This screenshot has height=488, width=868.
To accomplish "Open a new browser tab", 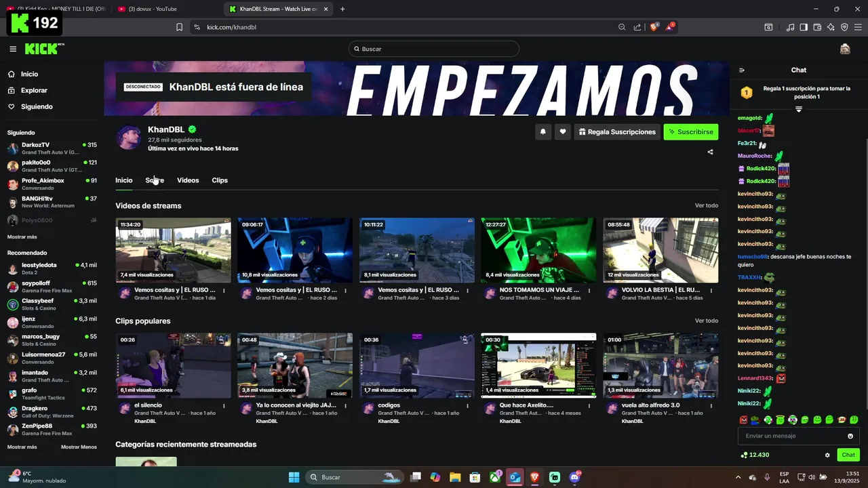I will (x=342, y=9).
